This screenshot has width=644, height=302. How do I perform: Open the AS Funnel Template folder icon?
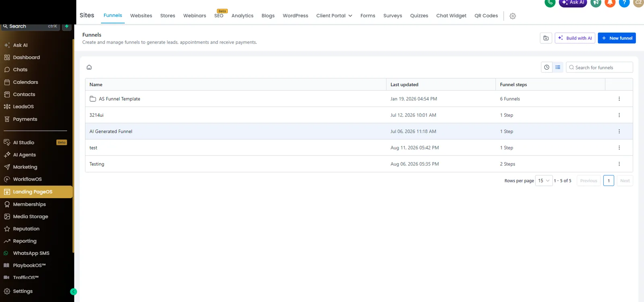[x=93, y=99]
